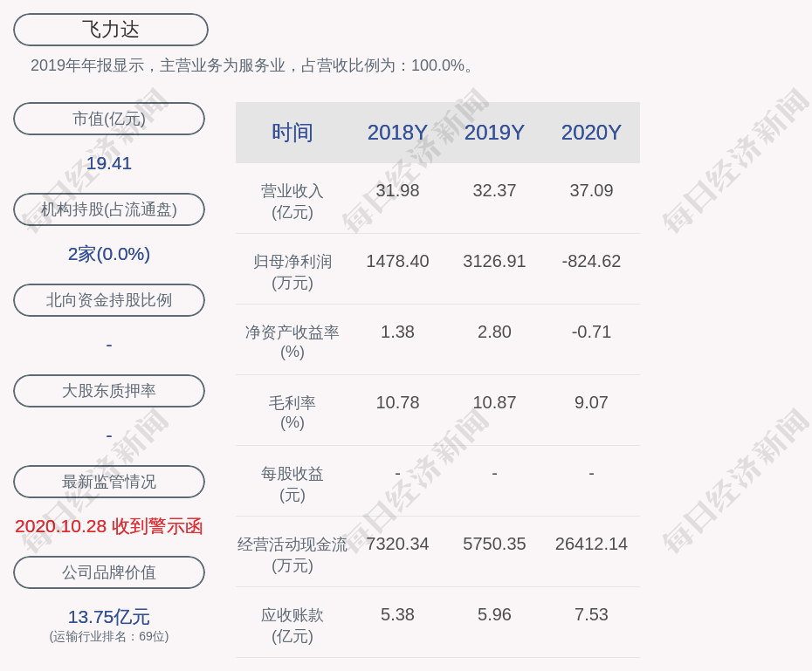Viewport: 812px width, 671px height.
Task: Click the 净资产收益率(%) row label
Action: coord(292,342)
